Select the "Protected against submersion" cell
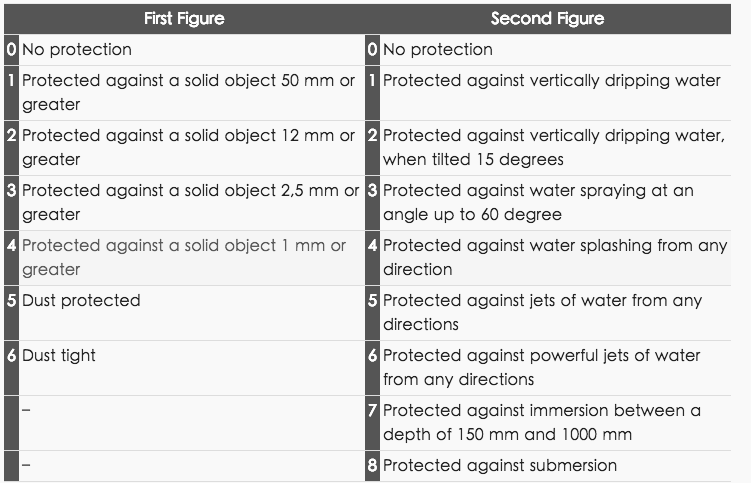Viewport: 751px width, 483px height. (x=500, y=465)
